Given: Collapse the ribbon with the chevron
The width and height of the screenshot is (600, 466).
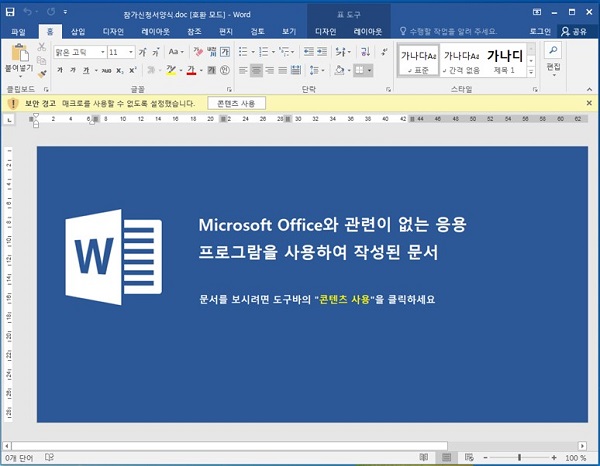Looking at the screenshot, I should point(589,90).
